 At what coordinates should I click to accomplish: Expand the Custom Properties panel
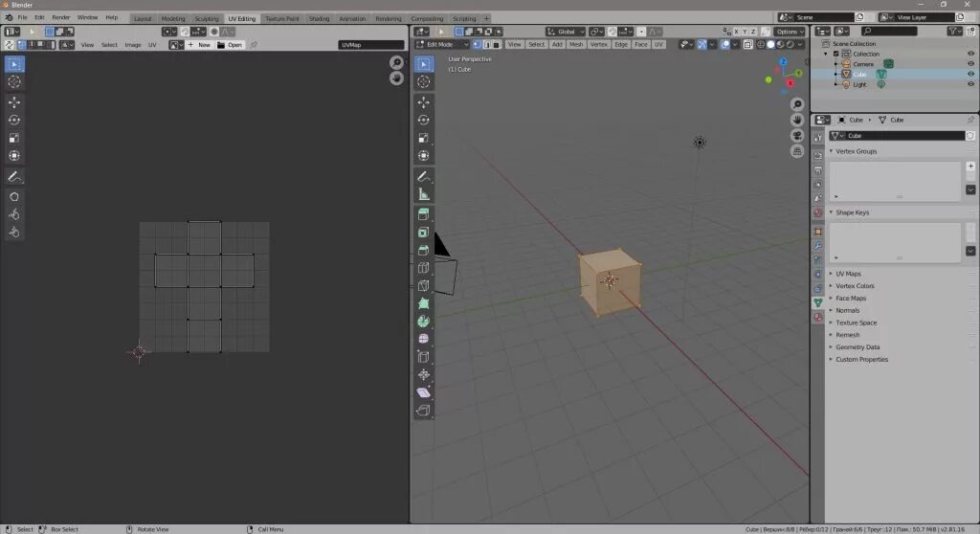tap(860, 360)
